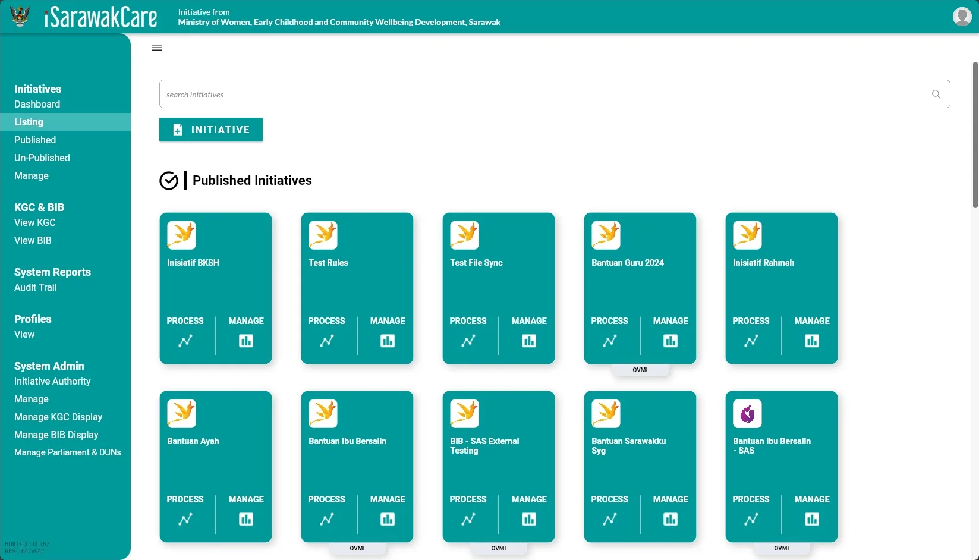
Task: Open Manage Parliament & DUNs
Action: click(68, 452)
